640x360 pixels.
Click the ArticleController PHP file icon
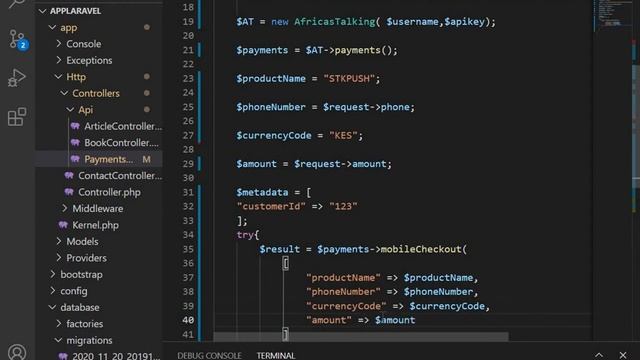(75, 126)
